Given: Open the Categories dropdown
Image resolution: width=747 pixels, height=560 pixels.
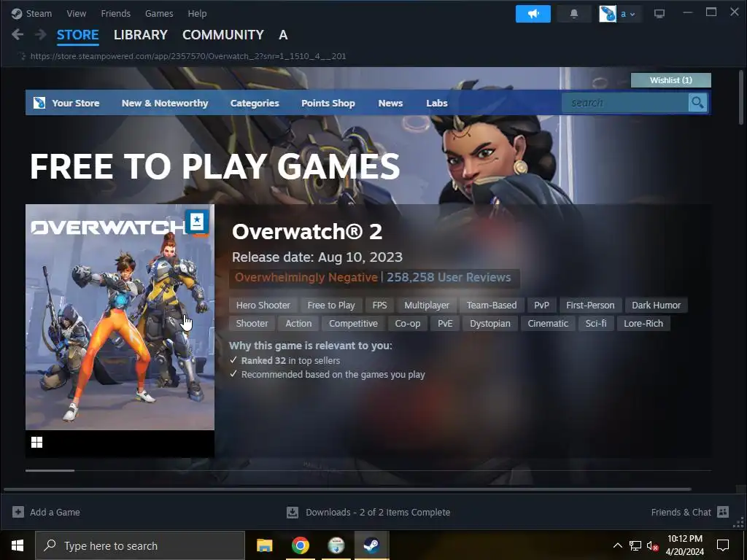Looking at the screenshot, I should click(255, 103).
